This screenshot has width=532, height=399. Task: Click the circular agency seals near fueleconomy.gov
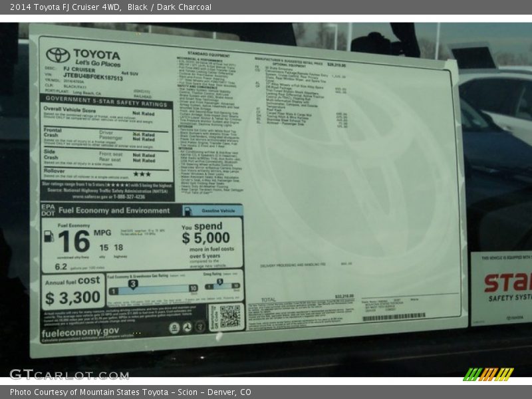187,327
